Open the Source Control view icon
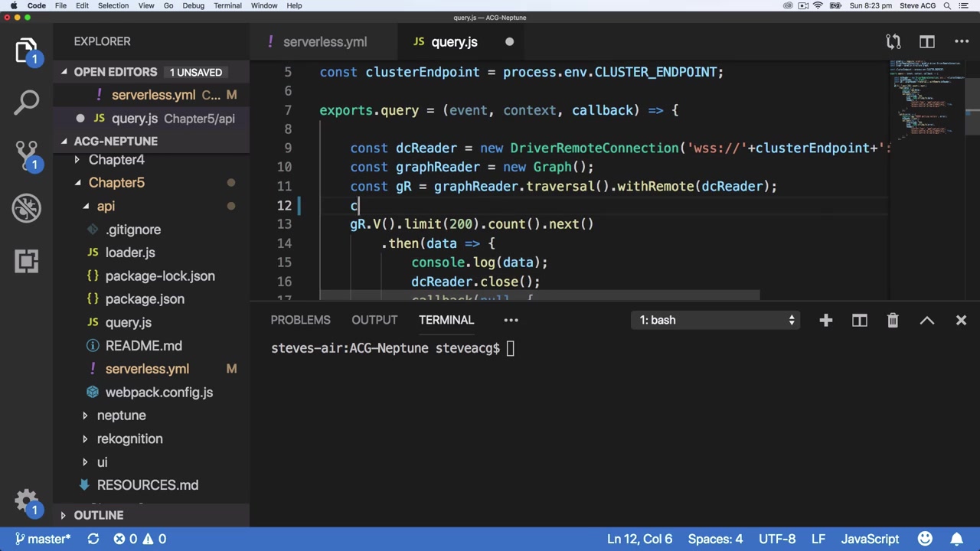Screen dimensions: 980x551 pyautogui.click(x=26, y=155)
